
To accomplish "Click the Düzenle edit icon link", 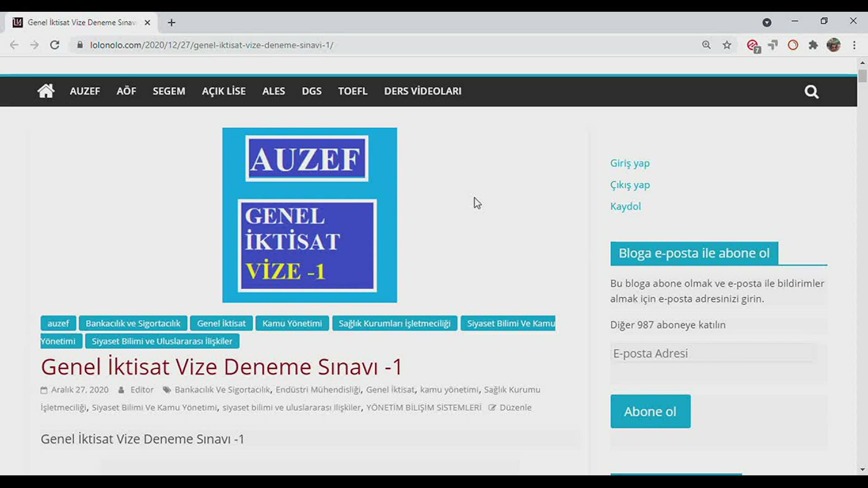I will pyautogui.click(x=510, y=408).
